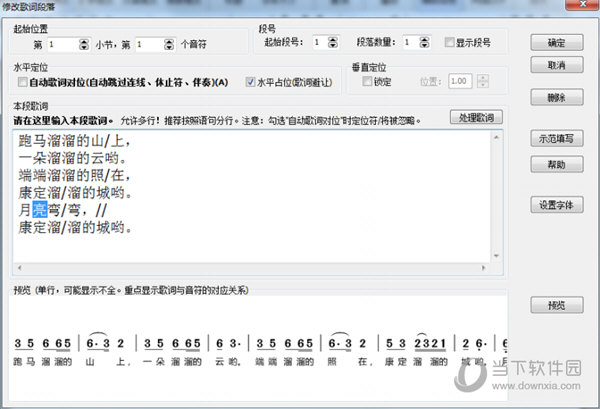Focus the 起始段号 input field

[x=321, y=42]
